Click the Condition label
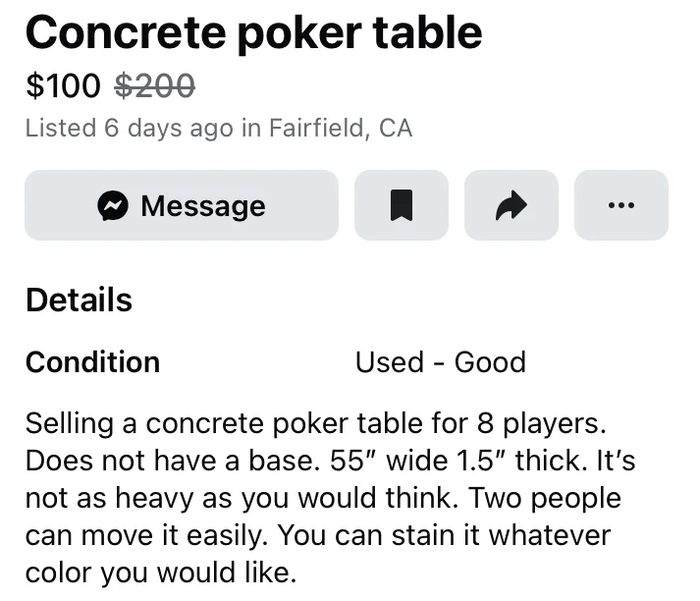The width and height of the screenshot is (700, 601). pos(92,361)
